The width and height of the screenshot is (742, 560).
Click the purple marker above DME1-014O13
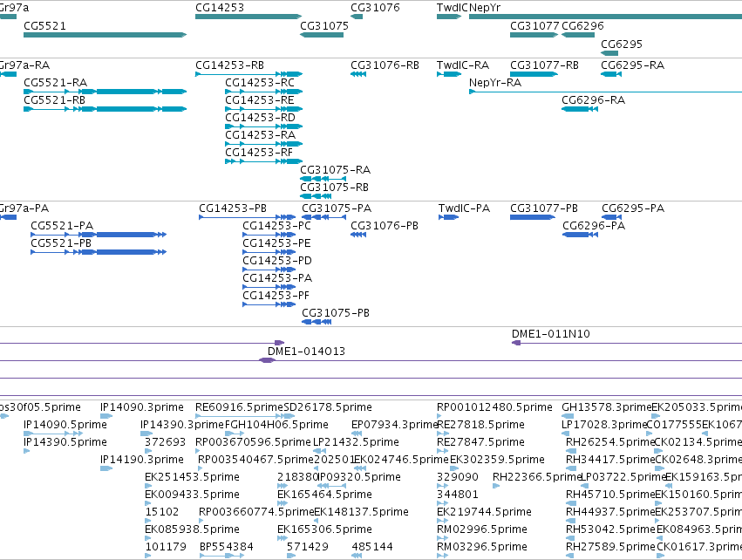coord(280,343)
